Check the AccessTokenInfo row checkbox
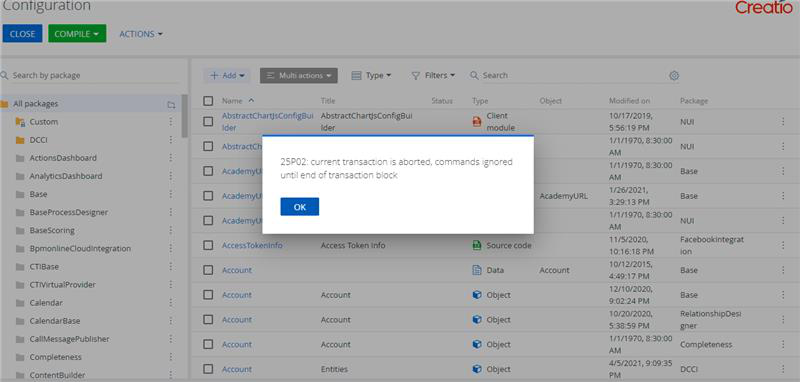800x382 pixels. [208, 245]
